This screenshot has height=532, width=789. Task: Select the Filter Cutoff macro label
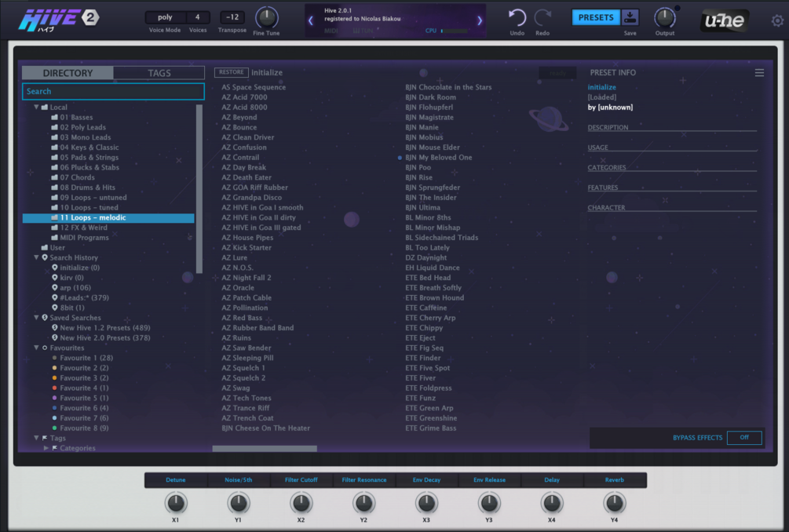301,479
